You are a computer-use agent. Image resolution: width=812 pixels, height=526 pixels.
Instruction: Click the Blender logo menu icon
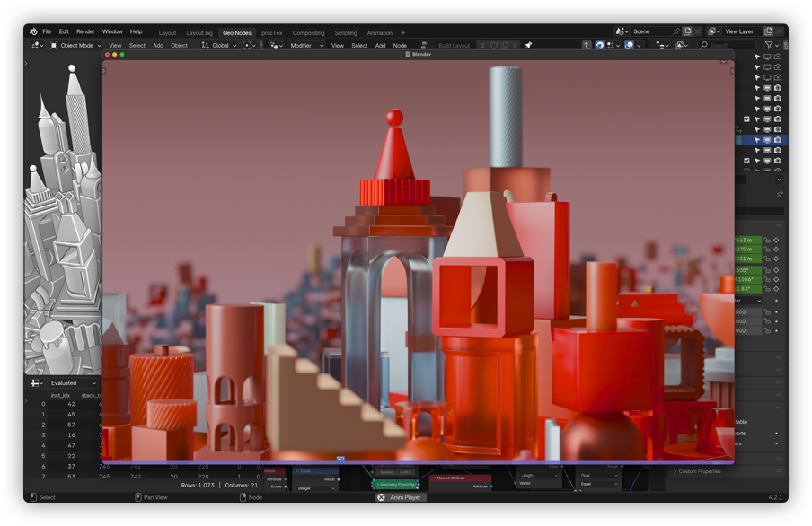click(x=33, y=31)
